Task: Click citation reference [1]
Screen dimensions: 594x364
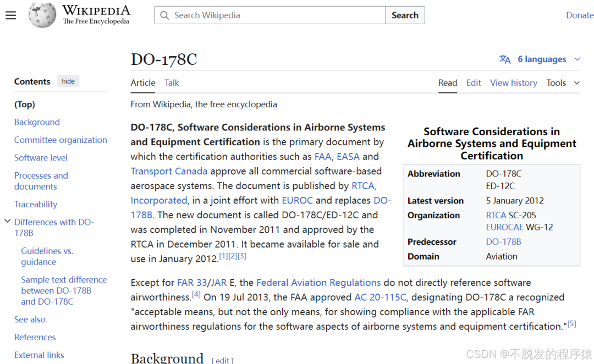Action: (x=223, y=256)
